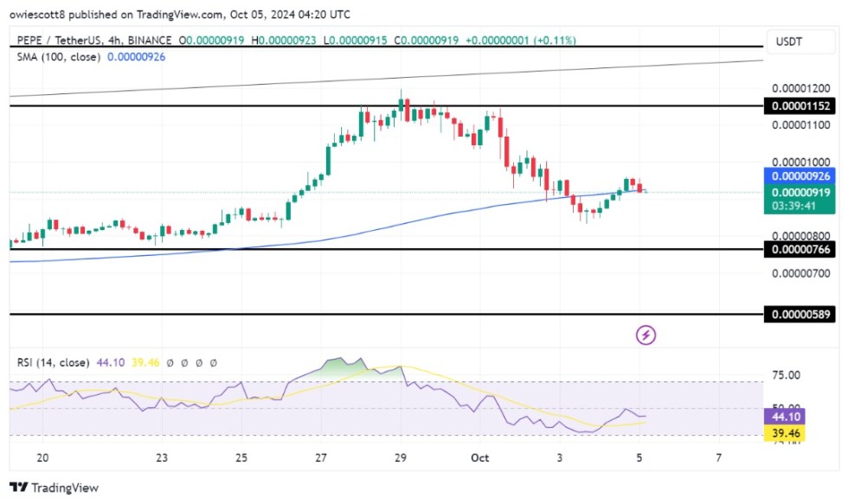The height and width of the screenshot is (504, 848).
Task: Click the blue SMA 0.00000926 axis label
Action: point(800,176)
